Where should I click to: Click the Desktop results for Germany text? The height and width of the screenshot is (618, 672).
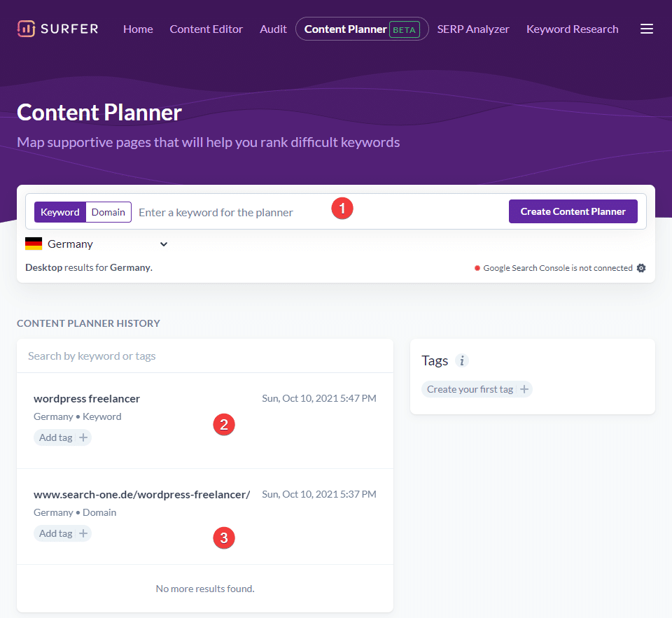89,267
